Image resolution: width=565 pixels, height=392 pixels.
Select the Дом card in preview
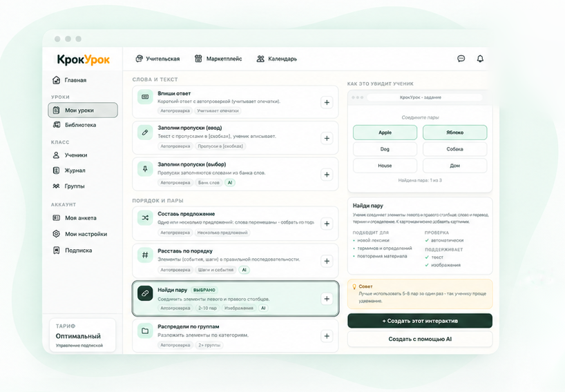(x=454, y=166)
